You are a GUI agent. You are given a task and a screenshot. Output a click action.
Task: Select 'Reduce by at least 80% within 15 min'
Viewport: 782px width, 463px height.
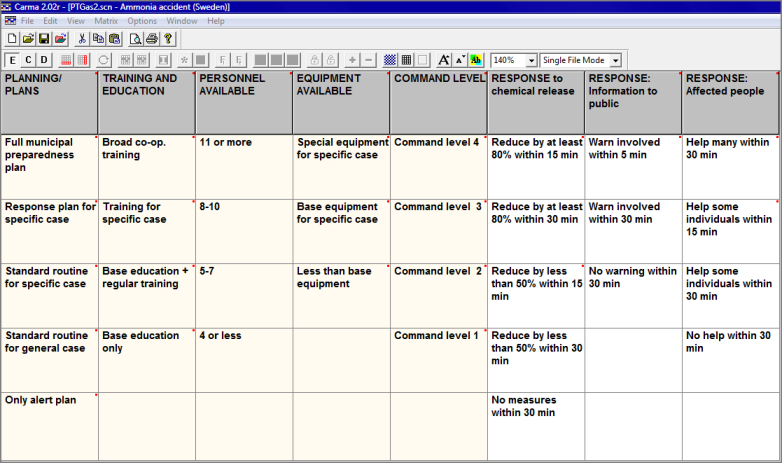536,167
